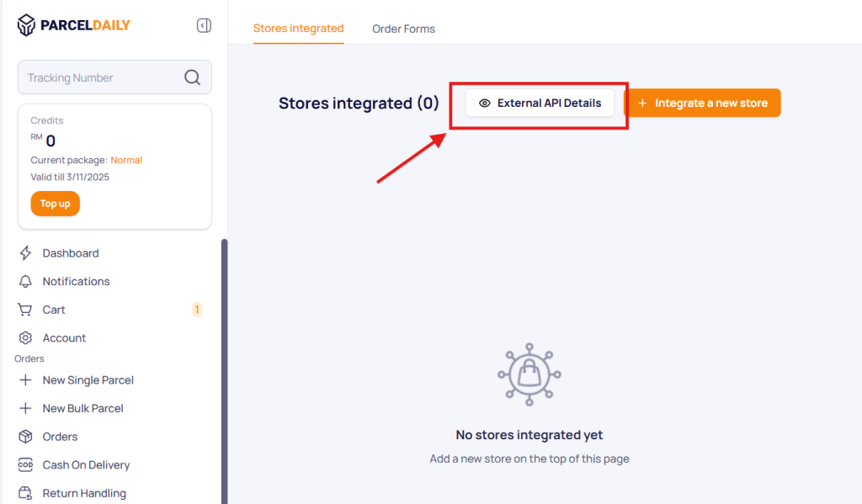Image resolution: width=862 pixels, height=504 pixels.
Task: Click the sidebar vertical scrollbar
Action: 224,370
